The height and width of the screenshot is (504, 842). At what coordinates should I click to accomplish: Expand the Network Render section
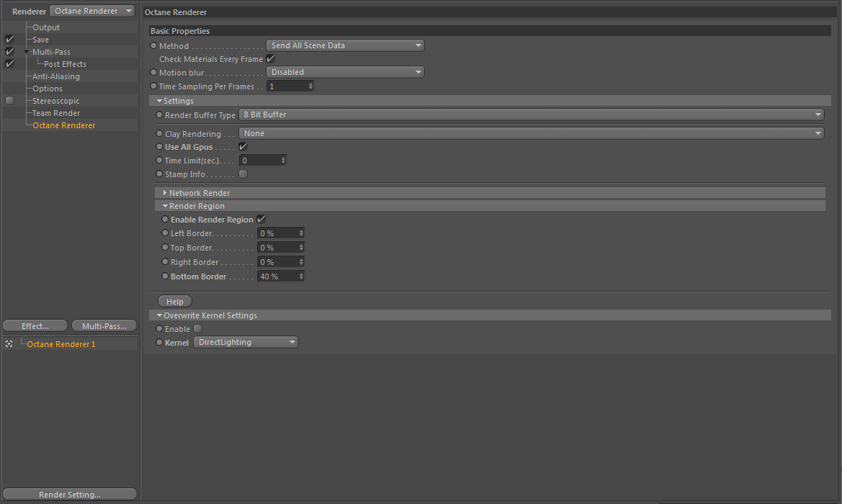[x=165, y=193]
